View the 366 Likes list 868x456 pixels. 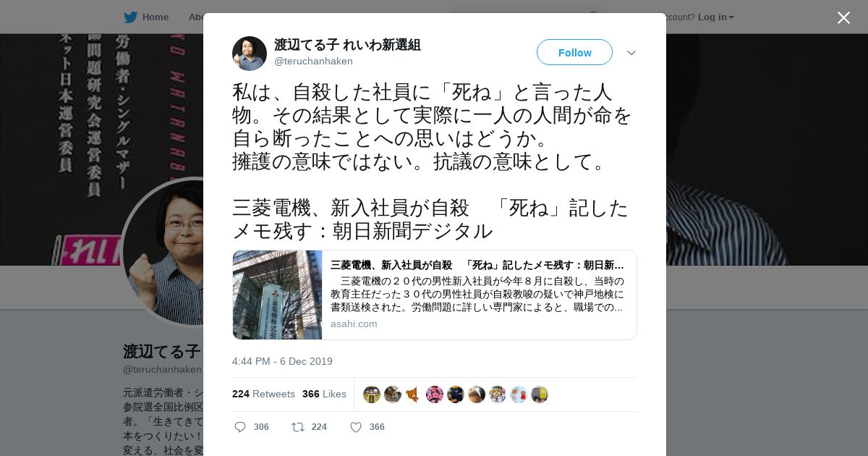click(x=324, y=394)
